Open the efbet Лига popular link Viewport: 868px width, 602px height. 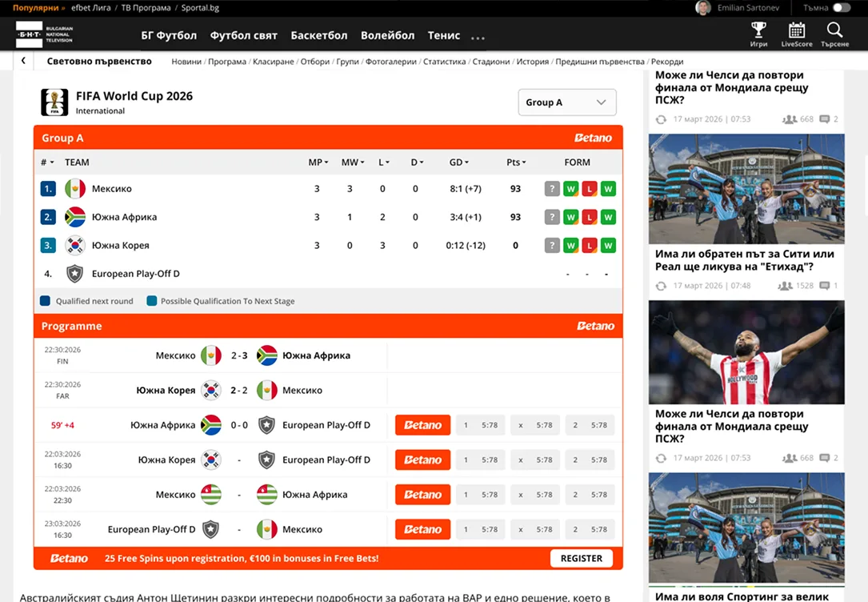90,8
